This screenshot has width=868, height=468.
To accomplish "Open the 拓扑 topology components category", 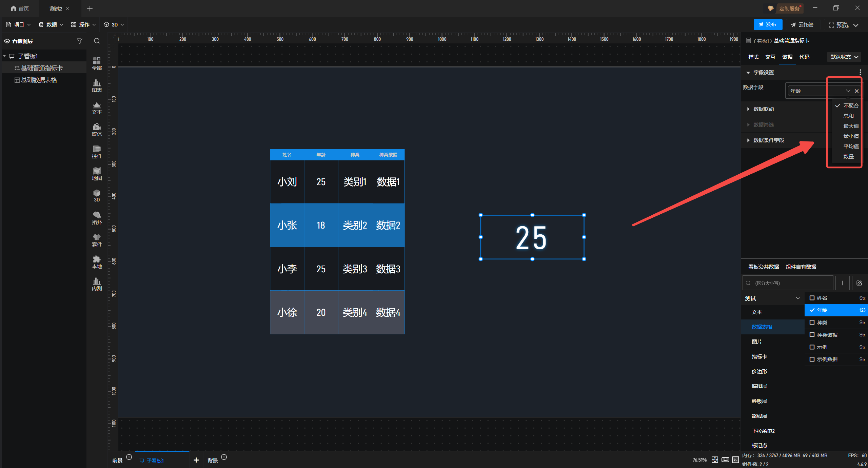I will coord(97,218).
